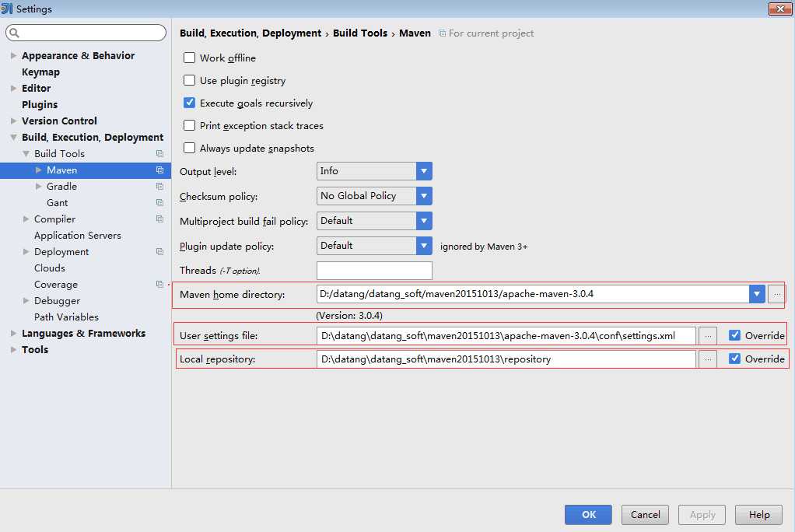Screen dimensions: 795x532
Task: Enable Print exception stack traces
Action: point(189,125)
